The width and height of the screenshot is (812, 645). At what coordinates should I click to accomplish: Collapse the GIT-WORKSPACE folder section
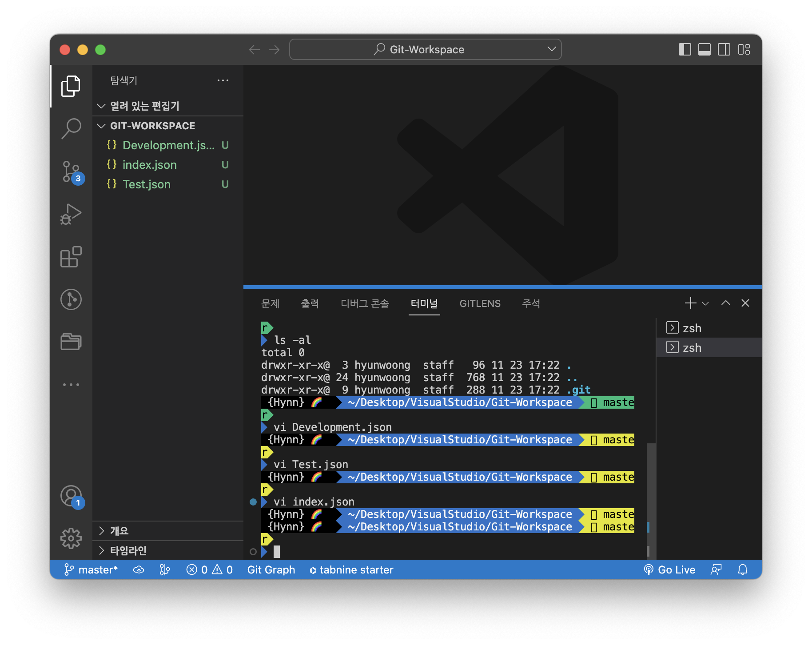click(168, 126)
